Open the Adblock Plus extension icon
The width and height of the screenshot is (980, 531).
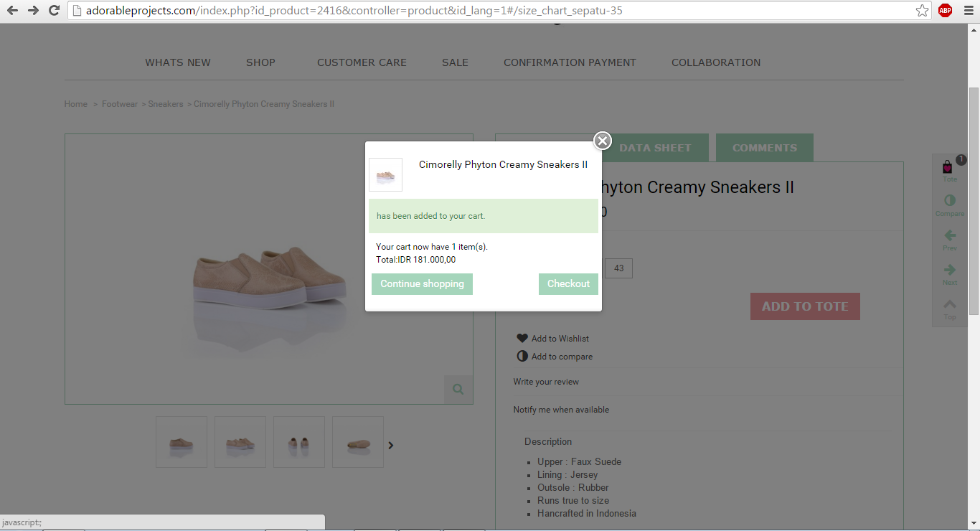945,11
